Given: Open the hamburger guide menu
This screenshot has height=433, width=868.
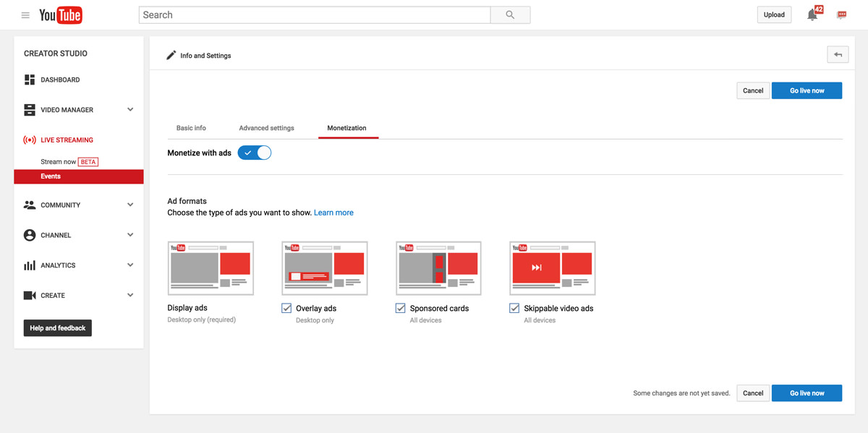Looking at the screenshot, I should (x=25, y=15).
